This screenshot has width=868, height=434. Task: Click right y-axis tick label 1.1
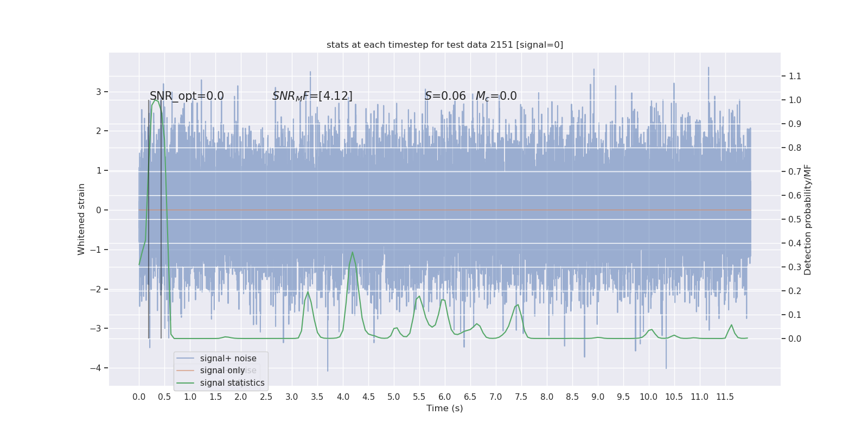pyautogui.click(x=795, y=76)
